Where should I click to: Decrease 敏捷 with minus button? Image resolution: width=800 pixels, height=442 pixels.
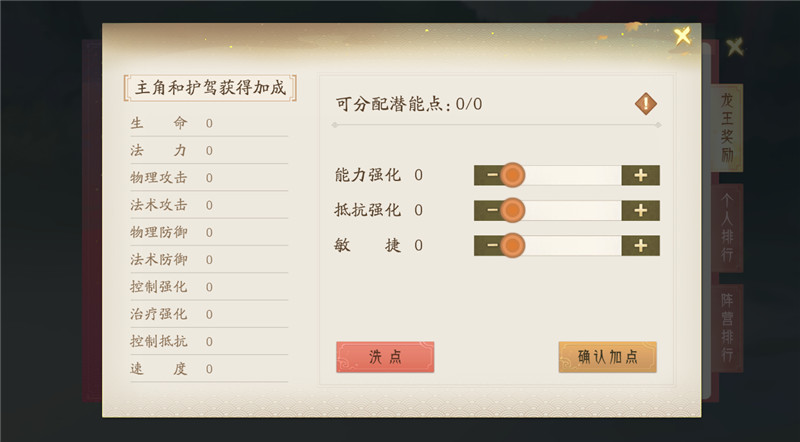[492, 245]
